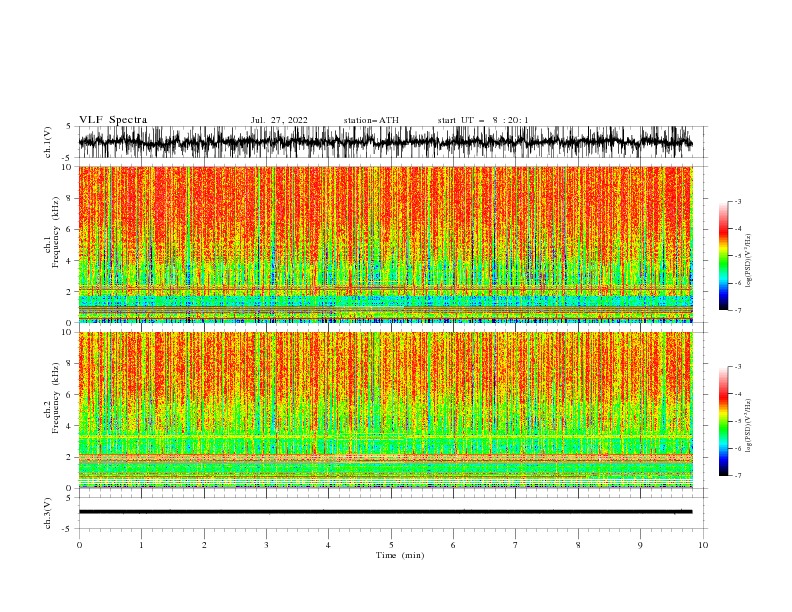
Task: Click the time axis tick label "10"
Action: click(703, 545)
